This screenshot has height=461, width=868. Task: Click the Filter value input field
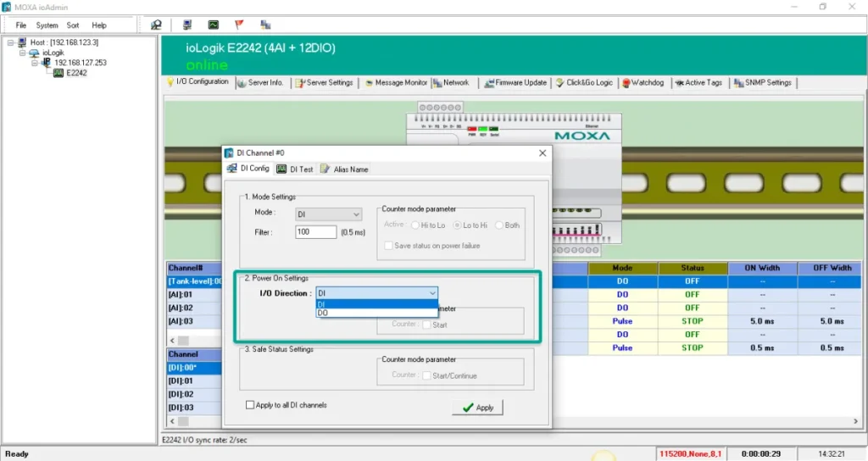[x=315, y=232]
